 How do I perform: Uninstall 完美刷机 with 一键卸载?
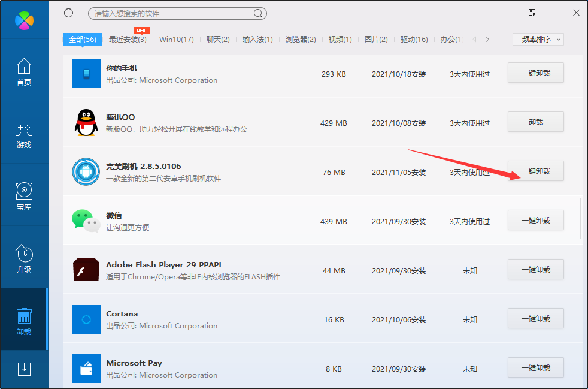point(536,171)
